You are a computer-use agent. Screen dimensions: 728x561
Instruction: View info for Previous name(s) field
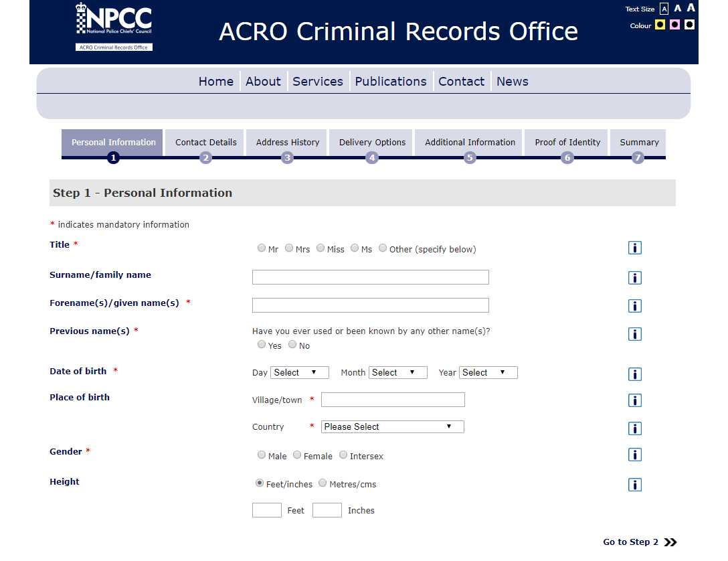point(634,333)
